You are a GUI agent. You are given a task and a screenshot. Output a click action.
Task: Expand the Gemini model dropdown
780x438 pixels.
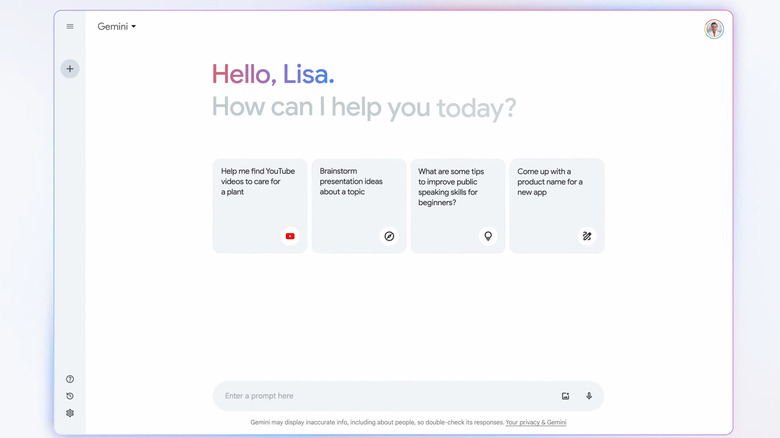[117, 27]
